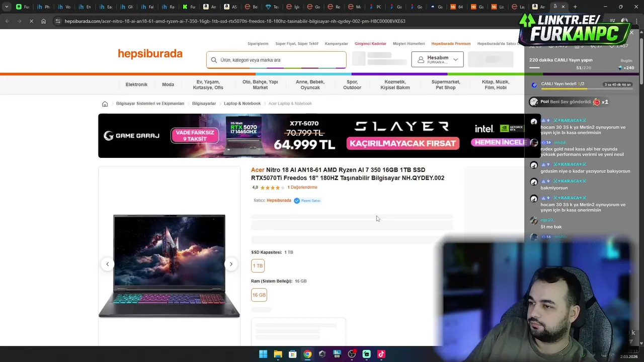Open Kampanyalar link
Viewport: 644px width, 362px height.
click(x=337, y=44)
